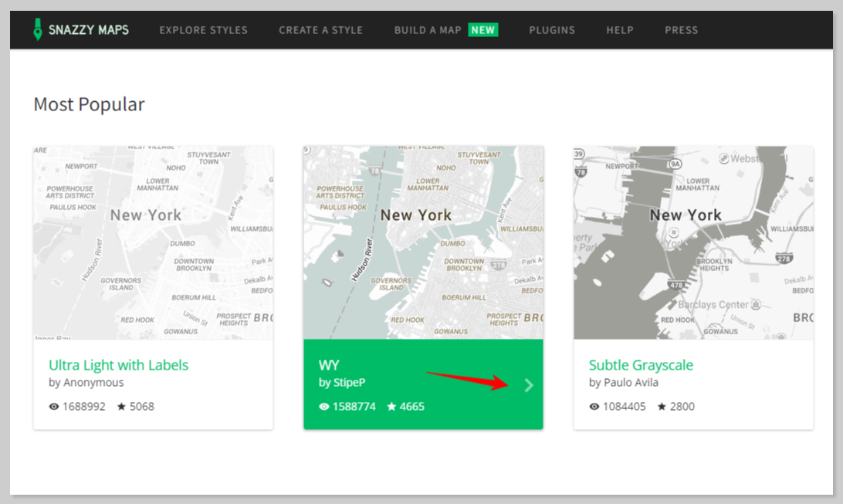This screenshot has width=843, height=504.
Task: Click the Snazzy Maps logo pin icon
Action: pos(37,29)
